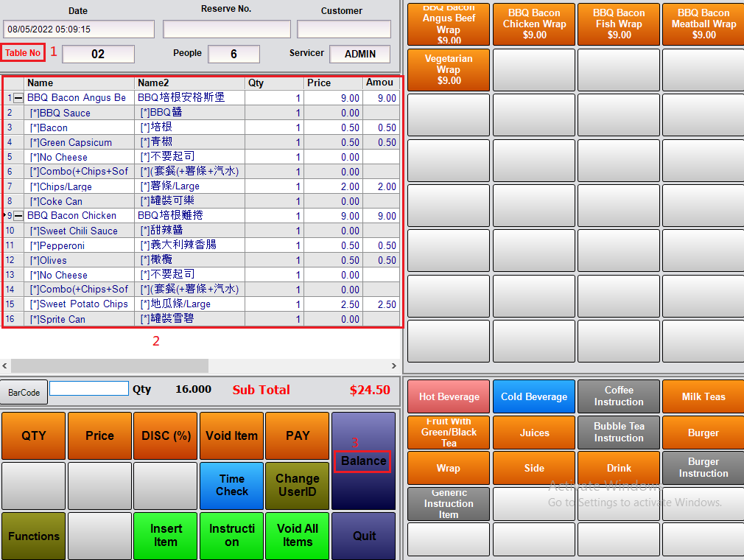Select the [*]Pepperoni row
Image resolution: width=744 pixels, height=560 pixels.
click(x=202, y=245)
